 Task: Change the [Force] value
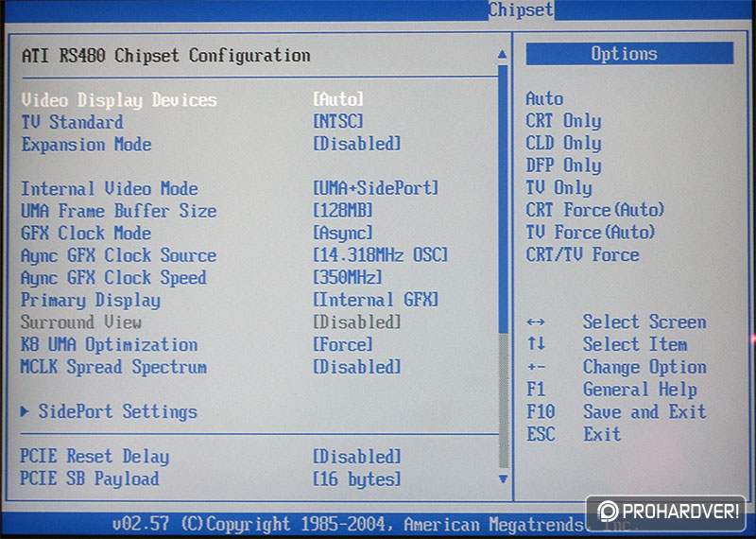[x=343, y=344]
